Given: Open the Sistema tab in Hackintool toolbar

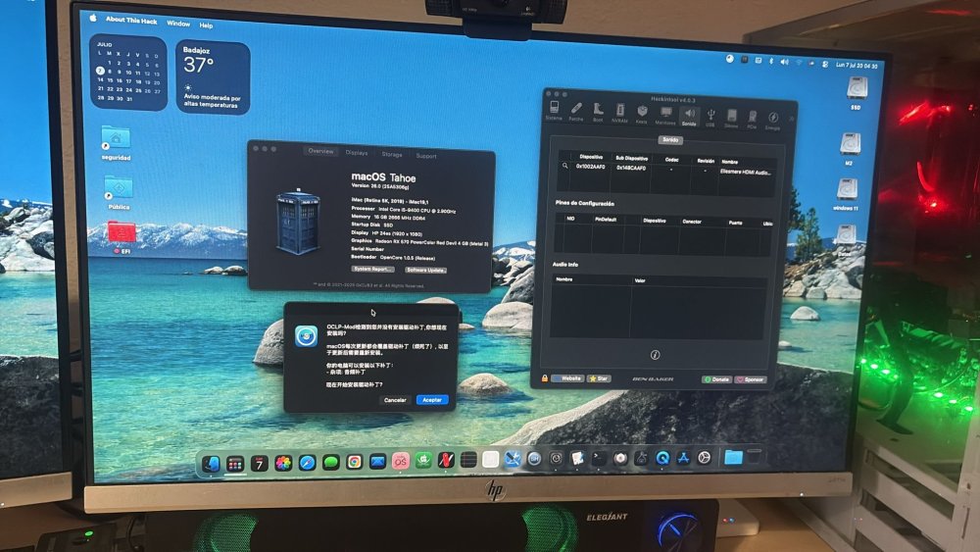Looking at the screenshot, I should [x=554, y=111].
